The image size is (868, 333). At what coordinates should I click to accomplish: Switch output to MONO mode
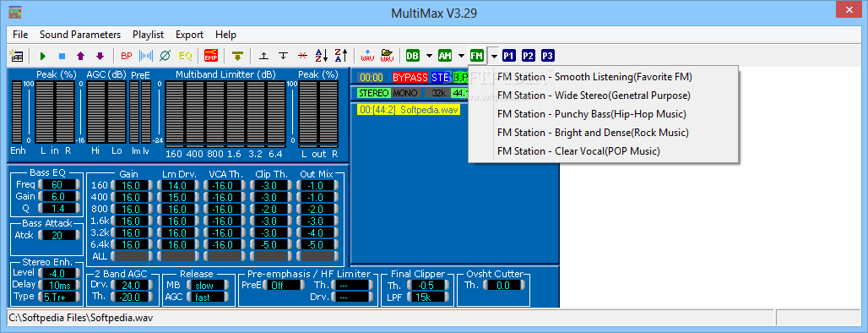tap(405, 93)
